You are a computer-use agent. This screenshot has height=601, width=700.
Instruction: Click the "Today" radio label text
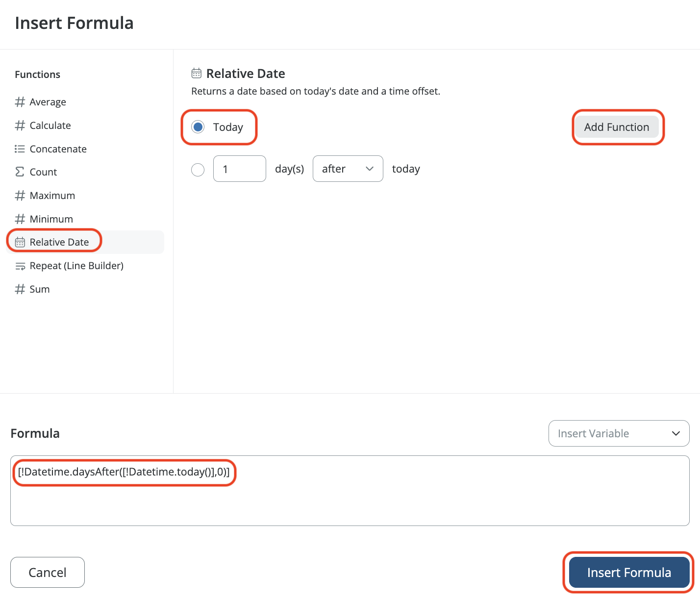click(x=228, y=127)
